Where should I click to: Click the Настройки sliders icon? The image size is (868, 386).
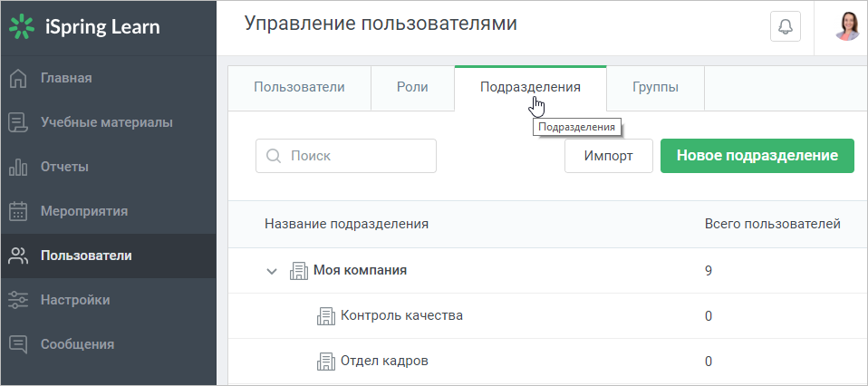point(18,300)
